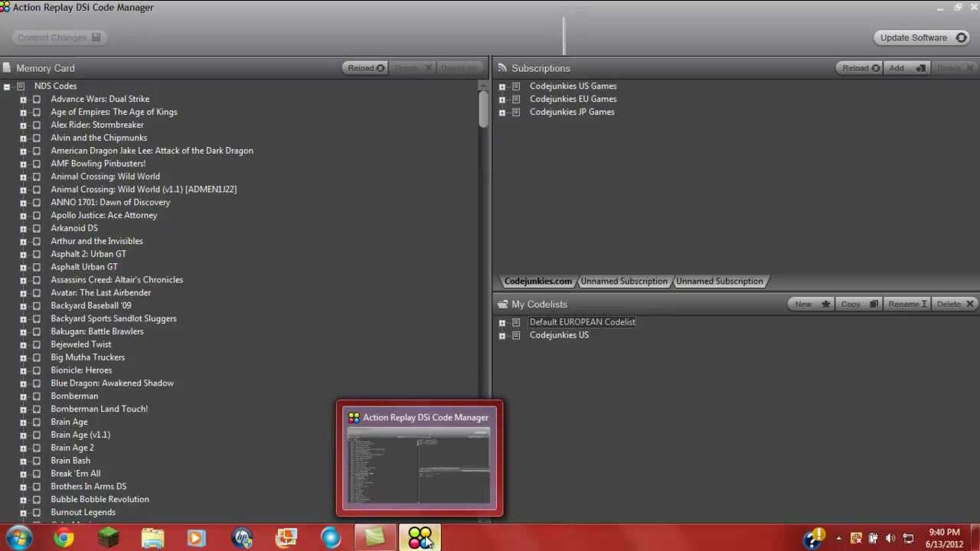Open the Windows Start menu

pos(18,538)
